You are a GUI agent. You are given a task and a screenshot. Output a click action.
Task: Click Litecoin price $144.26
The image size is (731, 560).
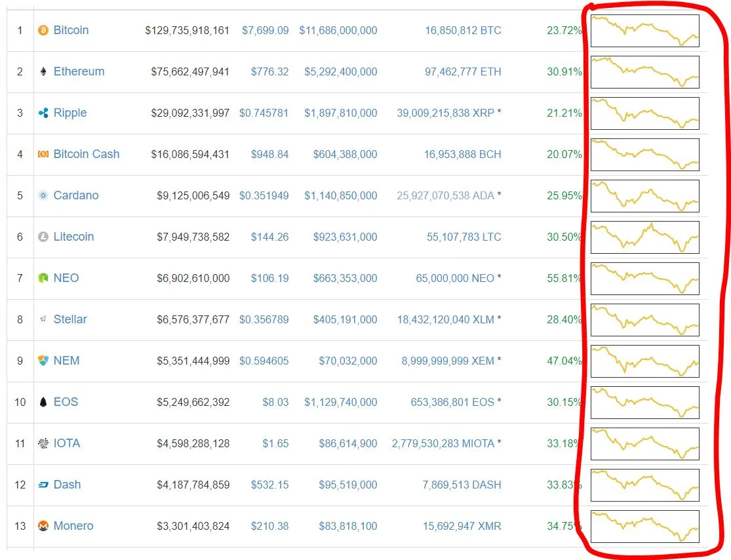tap(269, 237)
